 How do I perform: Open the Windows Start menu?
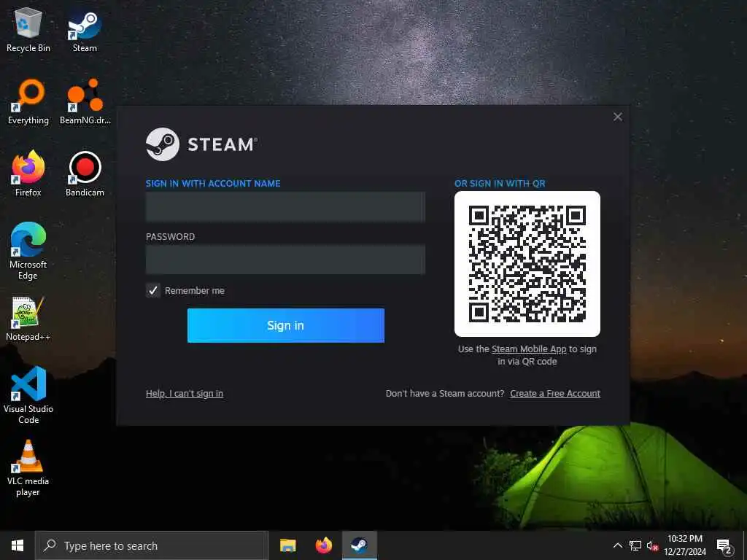click(18, 545)
